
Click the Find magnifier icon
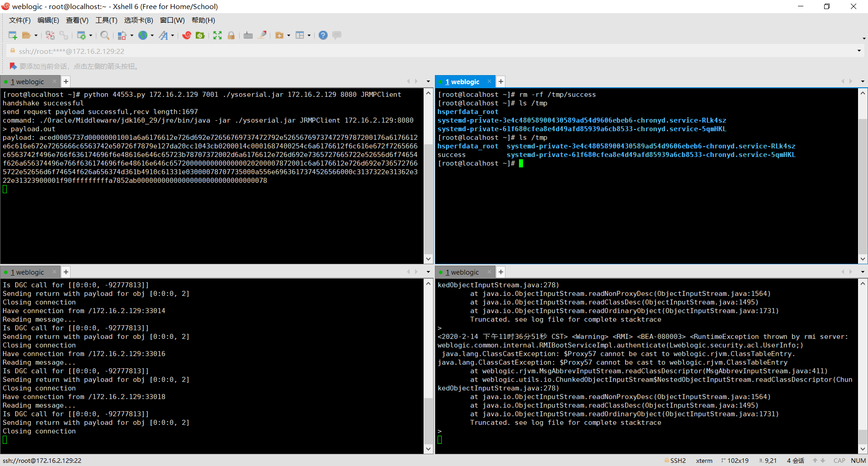[x=105, y=35]
